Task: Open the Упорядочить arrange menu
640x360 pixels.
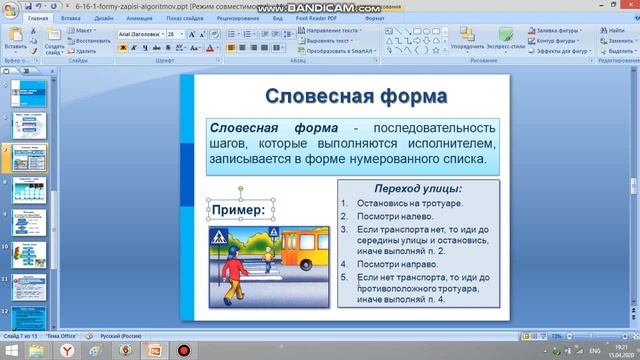Action: coord(467,39)
